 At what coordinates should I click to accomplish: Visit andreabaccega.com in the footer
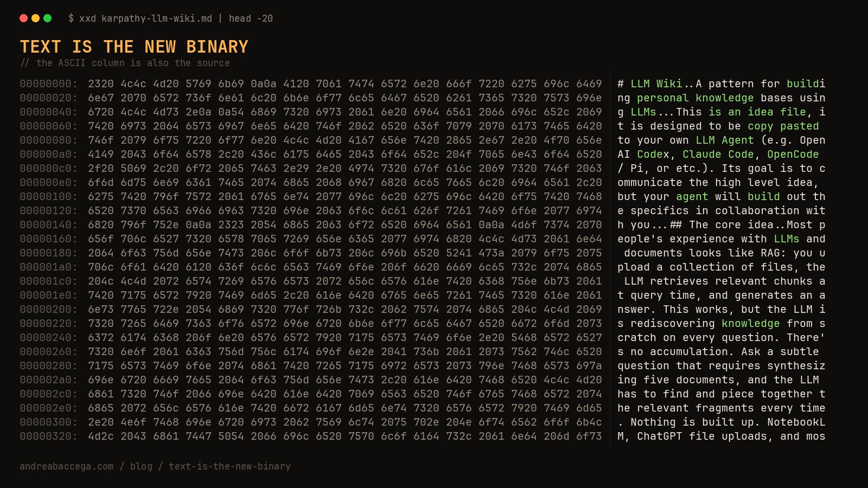(x=68, y=466)
